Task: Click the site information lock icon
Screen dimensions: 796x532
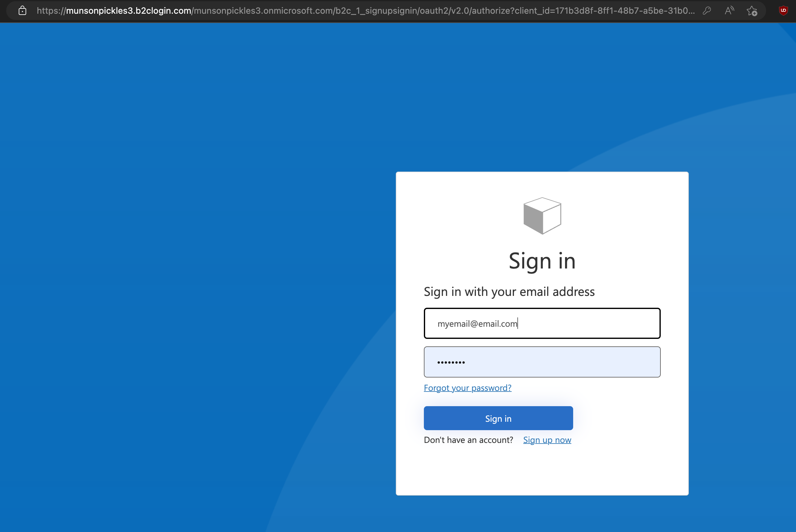Action: pyautogui.click(x=22, y=11)
